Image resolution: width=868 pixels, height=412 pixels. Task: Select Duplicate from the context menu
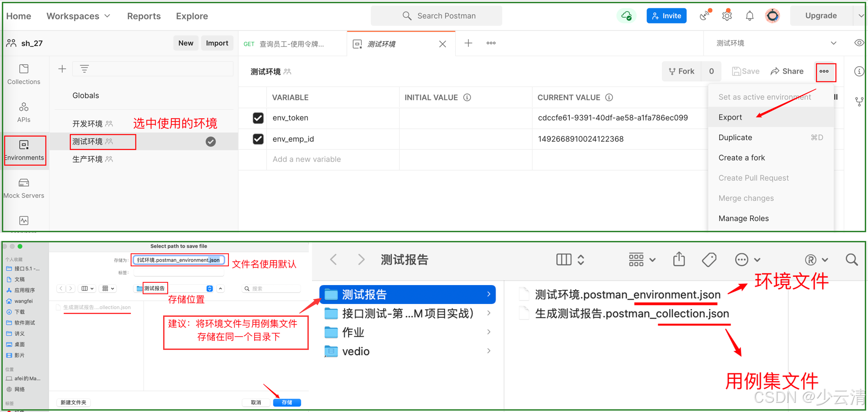coord(771,137)
